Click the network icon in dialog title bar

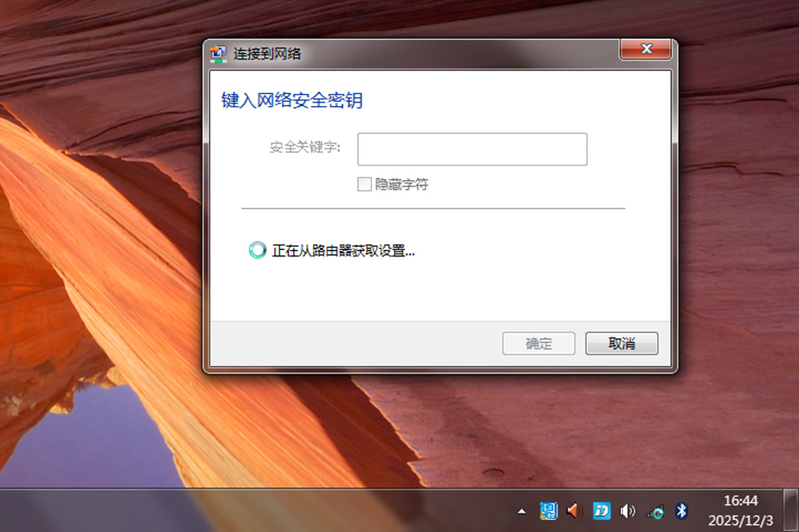219,54
